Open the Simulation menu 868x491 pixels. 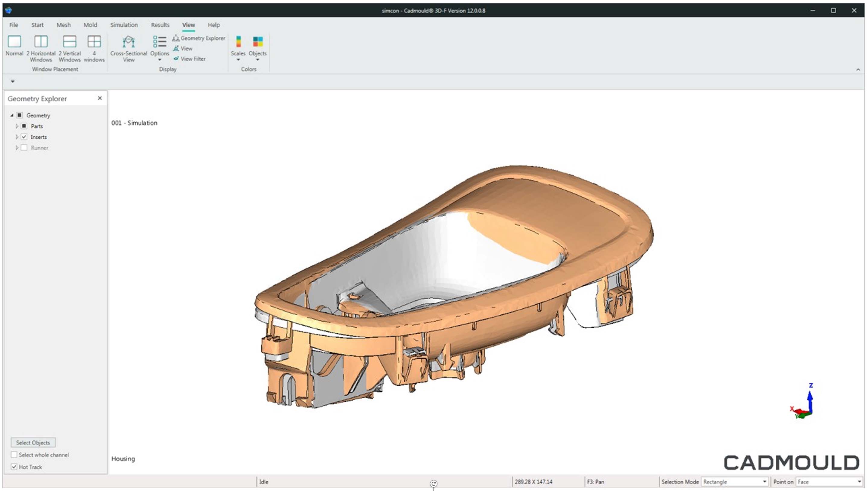pyautogui.click(x=123, y=24)
